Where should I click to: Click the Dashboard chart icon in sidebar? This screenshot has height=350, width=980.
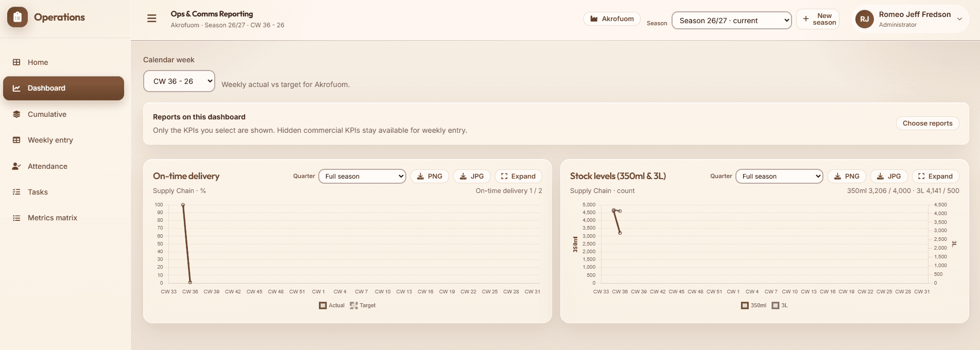(x=16, y=88)
